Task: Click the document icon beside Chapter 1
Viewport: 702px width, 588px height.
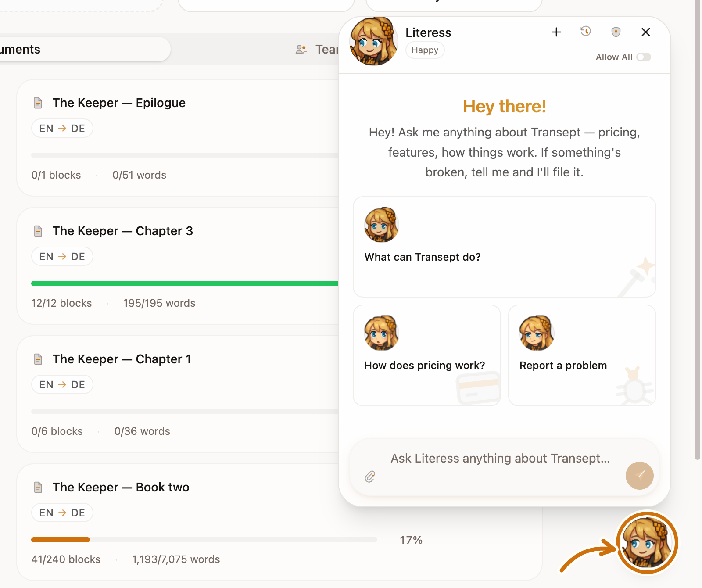Action: coord(38,359)
